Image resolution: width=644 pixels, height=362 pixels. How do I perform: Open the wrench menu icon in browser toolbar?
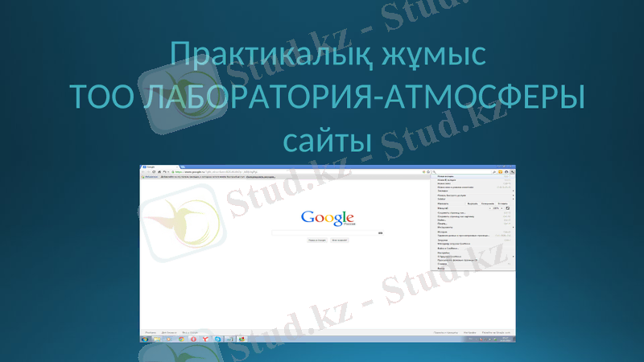point(512,172)
